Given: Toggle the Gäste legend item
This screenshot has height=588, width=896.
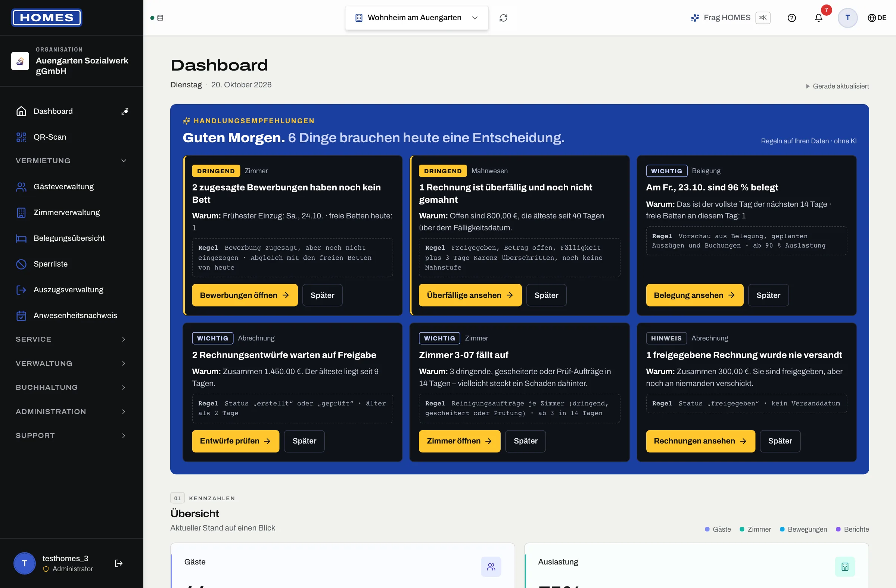Looking at the screenshot, I should 718,529.
